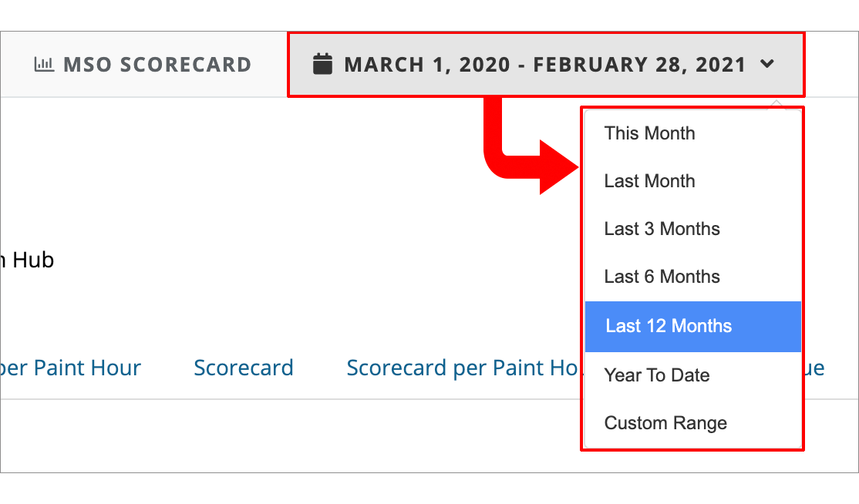Choose Last 6 Months option
This screenshot has width=859, height=504.
[x=661, y=277]
